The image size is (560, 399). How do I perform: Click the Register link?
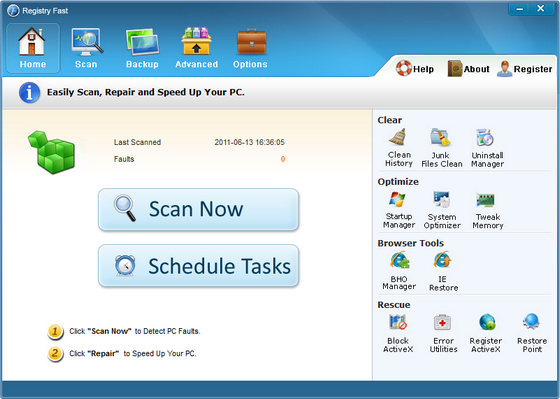point(524,68)
